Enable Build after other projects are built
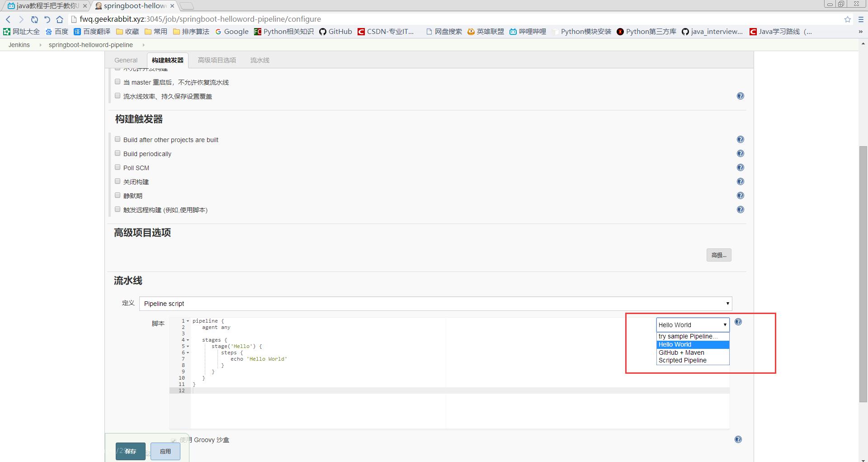 click(118, 139)
